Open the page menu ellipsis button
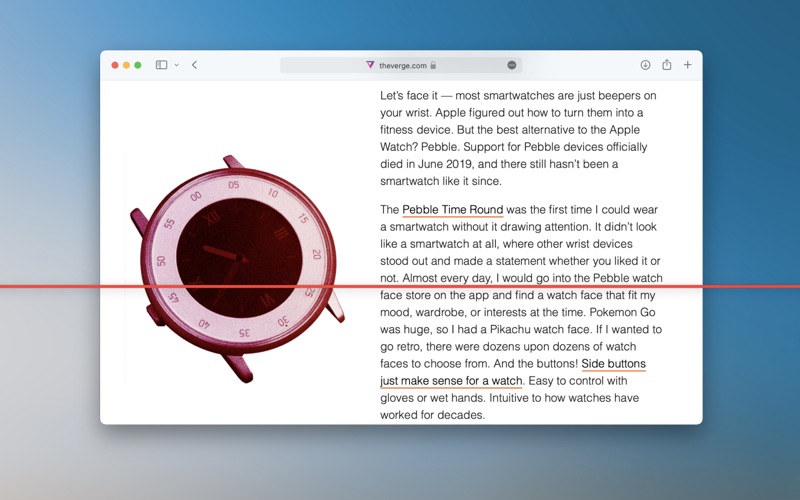Viewport: 800px width, 500px height. pyautogui.click(x=512, y=65)
